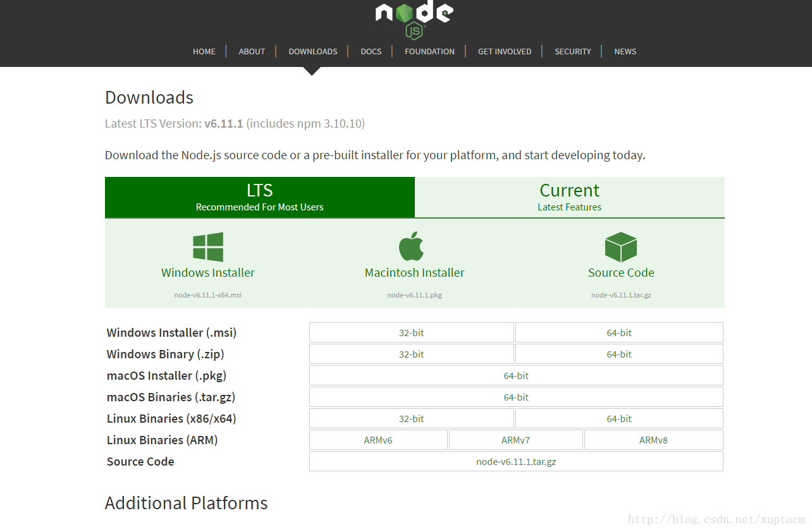
Task: Open GET INVOLVED in navigation
Action: pos(505,52)
